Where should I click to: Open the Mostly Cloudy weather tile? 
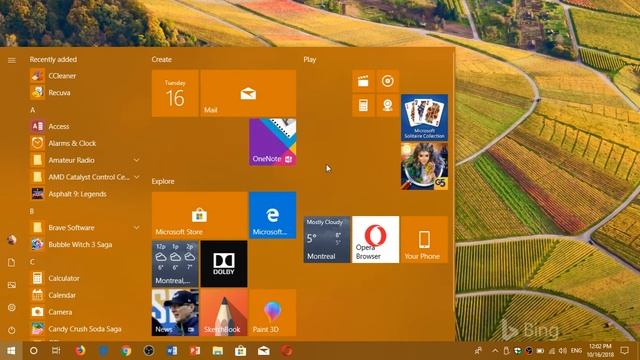[327, 240]
